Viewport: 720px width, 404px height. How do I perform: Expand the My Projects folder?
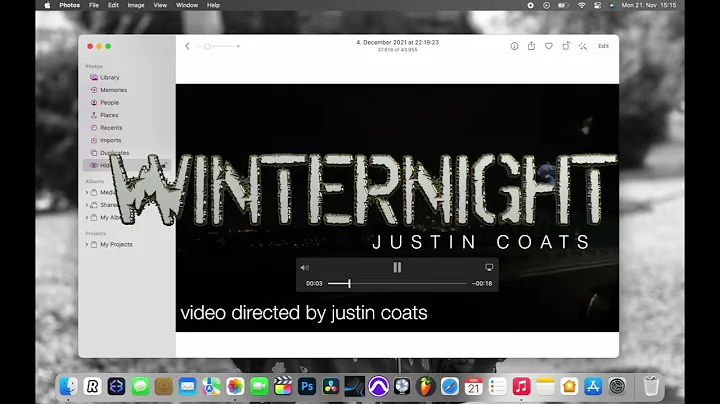87,245
